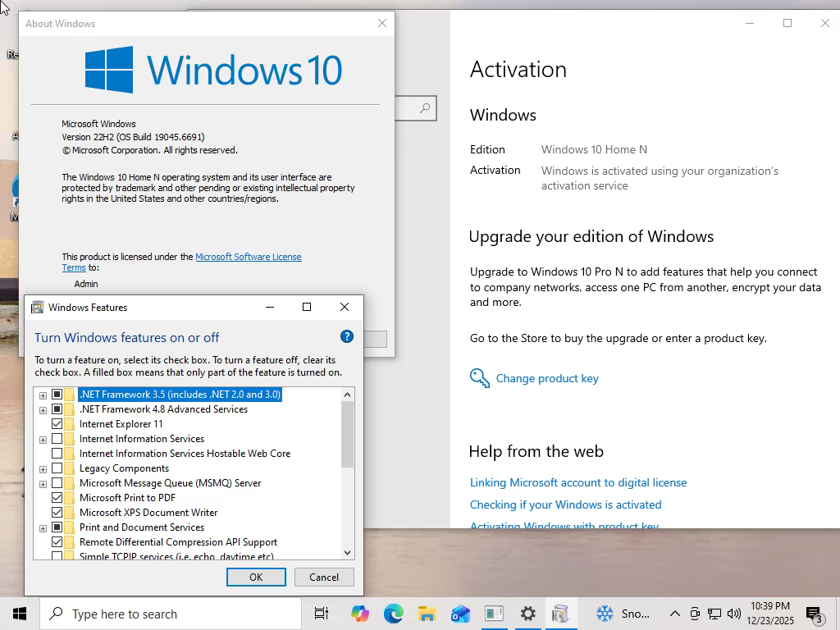
Task: Click the features list scrollbar thumb
Action: click(x=347, y=434)
